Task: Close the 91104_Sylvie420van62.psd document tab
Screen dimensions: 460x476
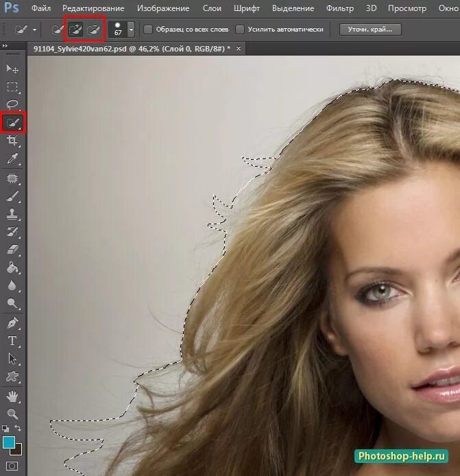Action: (x=239, y=48)
